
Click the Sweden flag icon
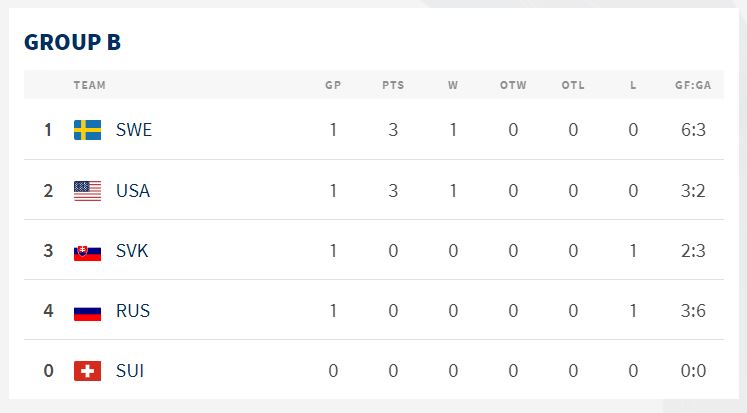[x=88, y=130]
